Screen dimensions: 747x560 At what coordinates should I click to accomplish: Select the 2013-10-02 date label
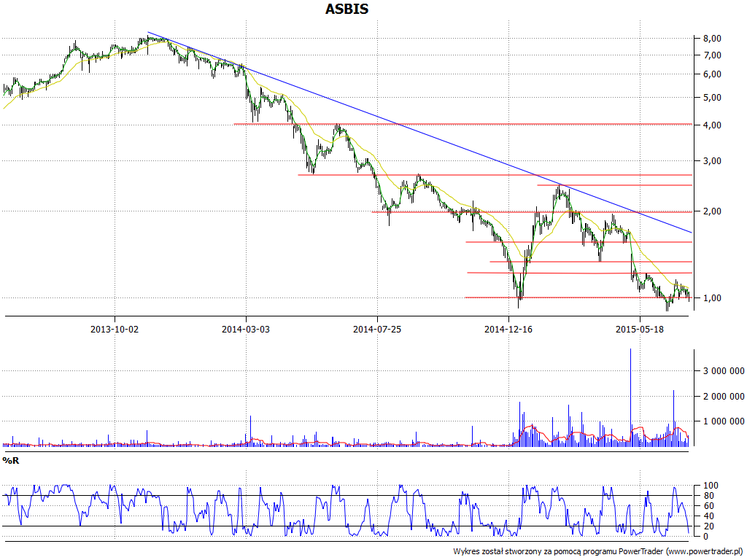pyautogui.click(x=115, y=329)
